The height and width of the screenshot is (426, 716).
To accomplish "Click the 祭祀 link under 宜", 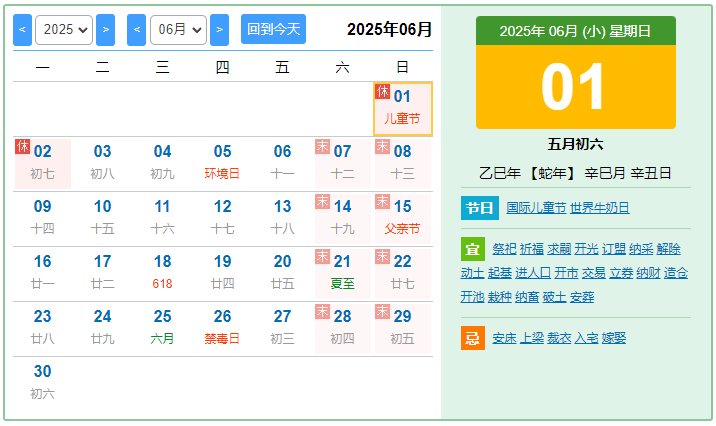I will [504, 249].
